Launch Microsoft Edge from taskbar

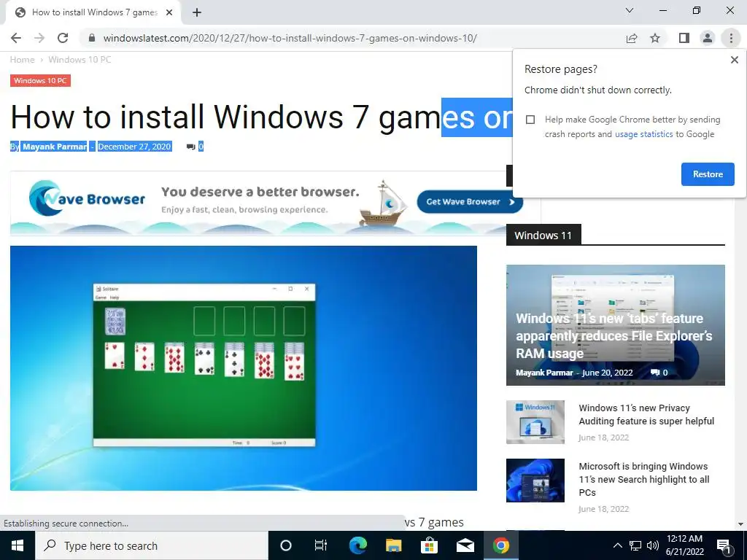pyautogui.click(x=358, y=545)
